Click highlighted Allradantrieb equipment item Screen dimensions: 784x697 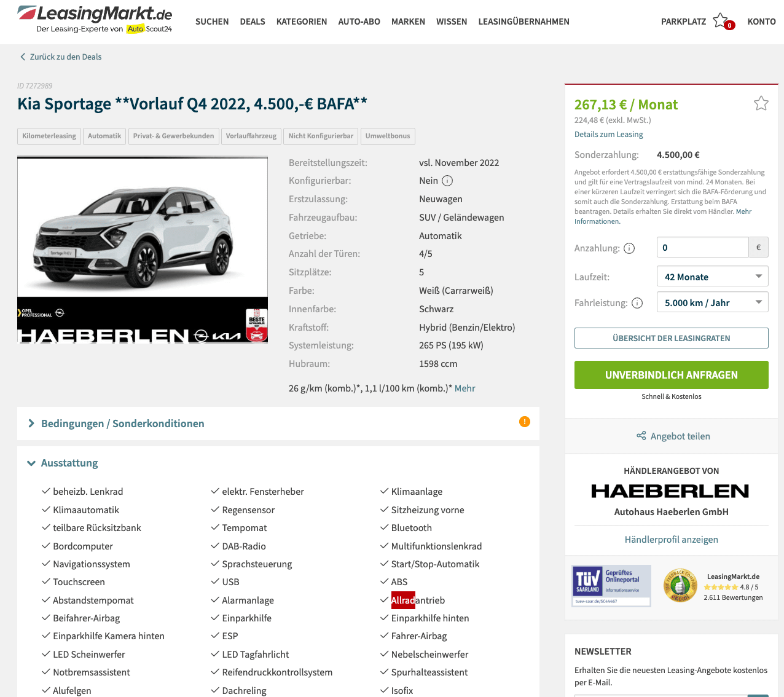[418, 601]
